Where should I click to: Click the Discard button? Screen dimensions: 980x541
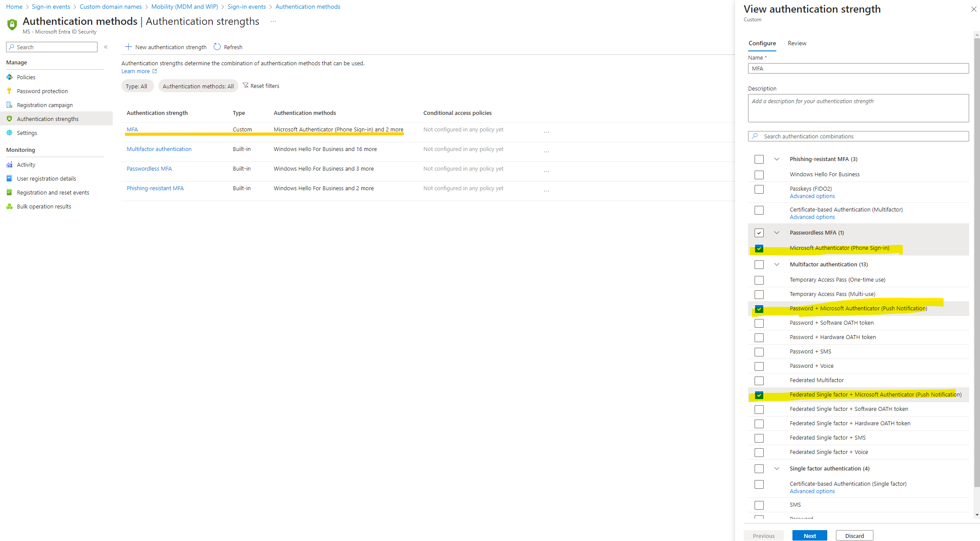pyautogui.click(x=855, y=536)
